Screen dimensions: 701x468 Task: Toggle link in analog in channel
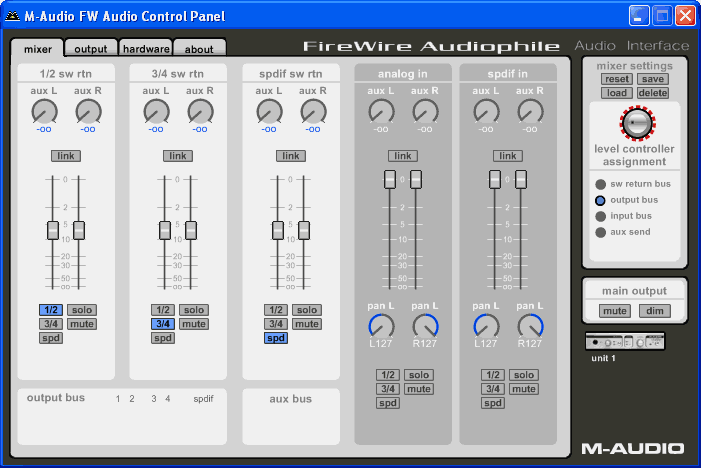coord(402,156)
